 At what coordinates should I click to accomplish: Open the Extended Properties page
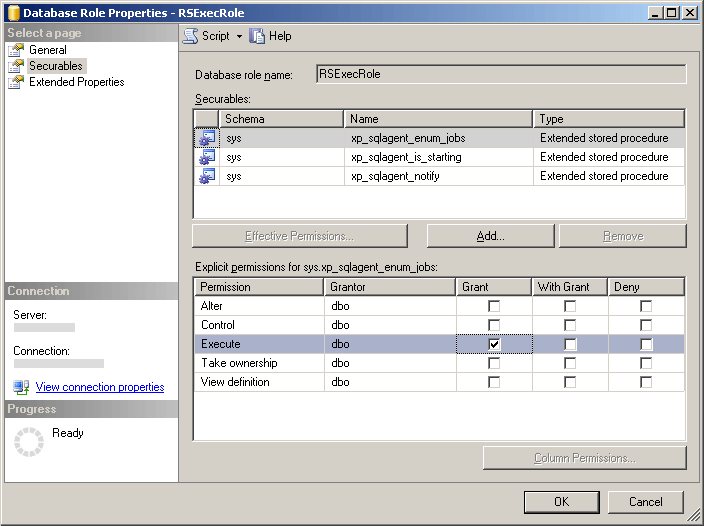click(77, 82)
